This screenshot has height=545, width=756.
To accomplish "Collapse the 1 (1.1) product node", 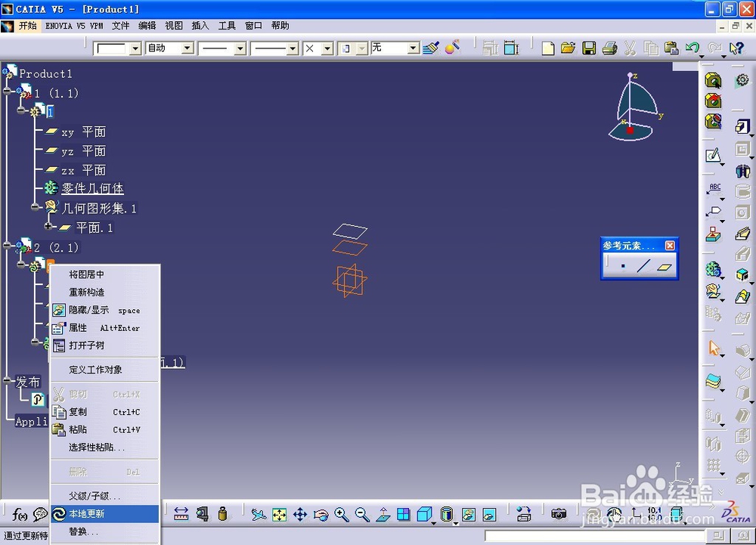I will [8, 91].
